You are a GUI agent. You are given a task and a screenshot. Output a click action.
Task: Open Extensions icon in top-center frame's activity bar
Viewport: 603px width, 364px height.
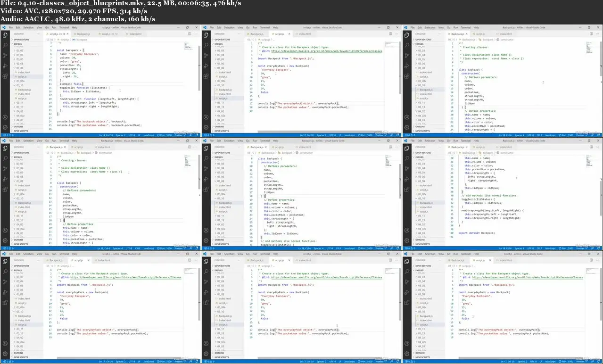click(x=206, y=76)
